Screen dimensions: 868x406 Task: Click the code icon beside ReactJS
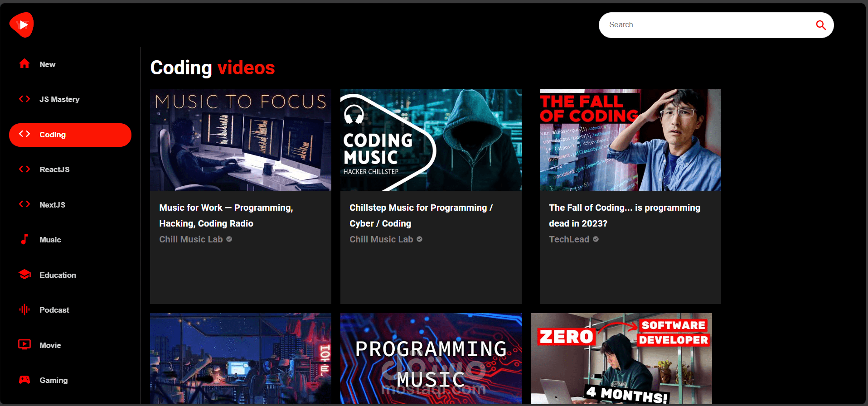coord(24,169)
